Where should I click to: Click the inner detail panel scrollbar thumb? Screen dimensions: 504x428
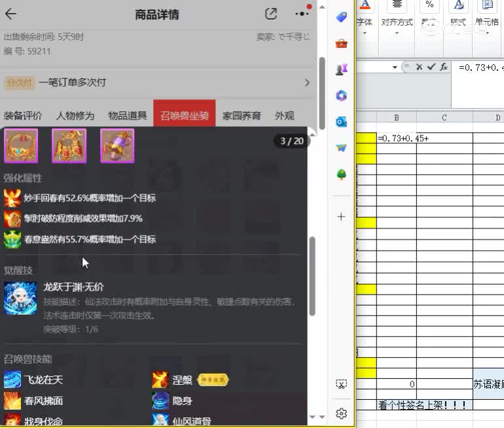coord(312,276)
